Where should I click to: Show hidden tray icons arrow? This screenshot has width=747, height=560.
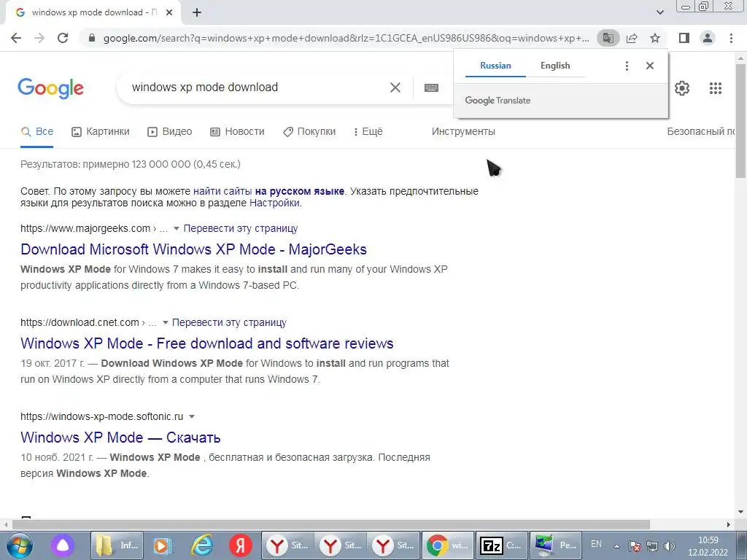[616, 546]
